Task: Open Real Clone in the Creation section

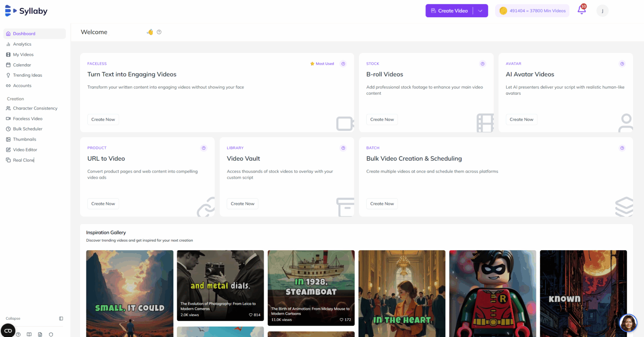Action: [x=23, y=160]
